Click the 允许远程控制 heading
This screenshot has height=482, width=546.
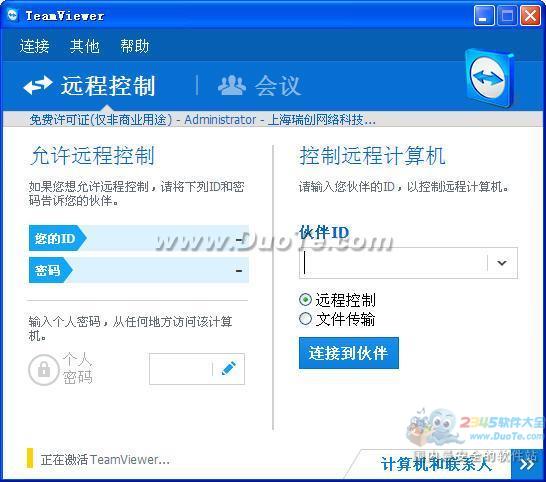click(x=92, y=155)
